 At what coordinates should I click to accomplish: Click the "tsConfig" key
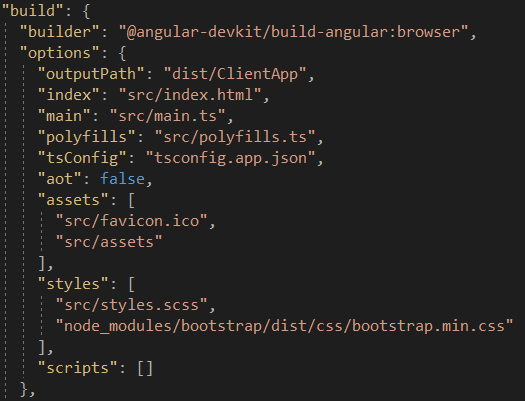click(82, 158)
